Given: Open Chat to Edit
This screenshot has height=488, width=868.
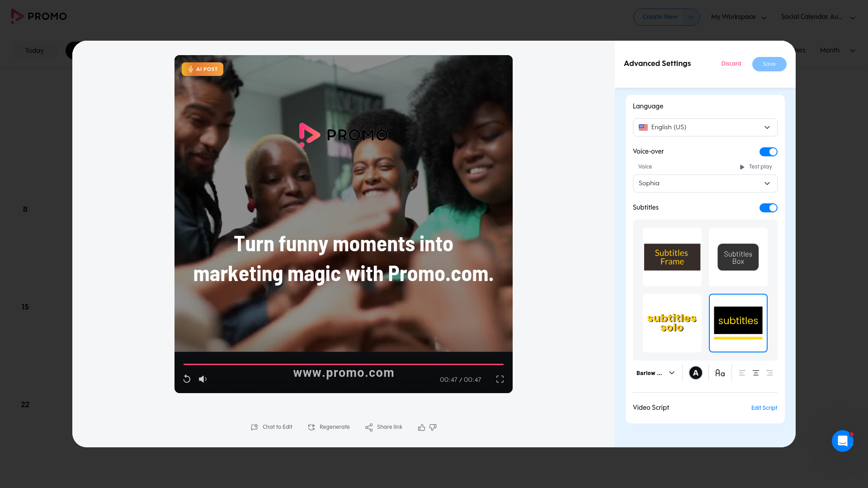Looking at the screenshot, I should pos(272,427).
